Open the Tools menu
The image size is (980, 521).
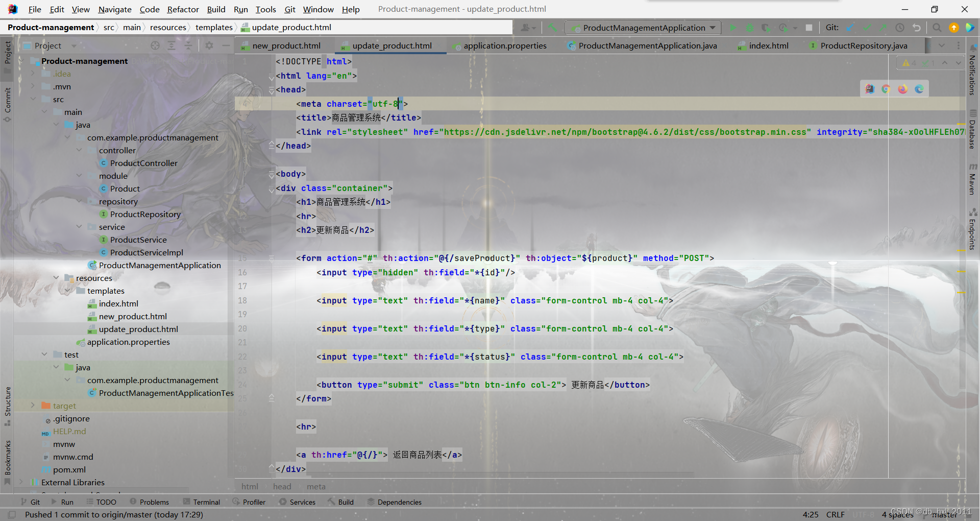(x=265, y=9)
